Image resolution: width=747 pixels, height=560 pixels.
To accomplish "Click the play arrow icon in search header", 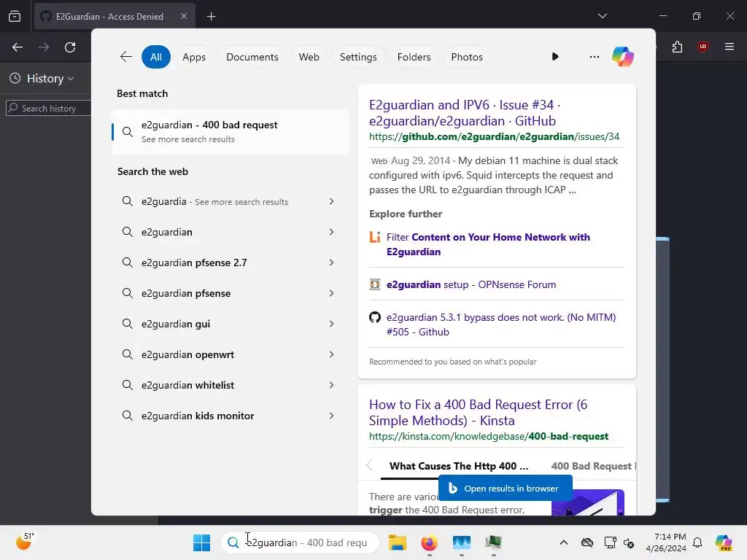I will (555, 57).
